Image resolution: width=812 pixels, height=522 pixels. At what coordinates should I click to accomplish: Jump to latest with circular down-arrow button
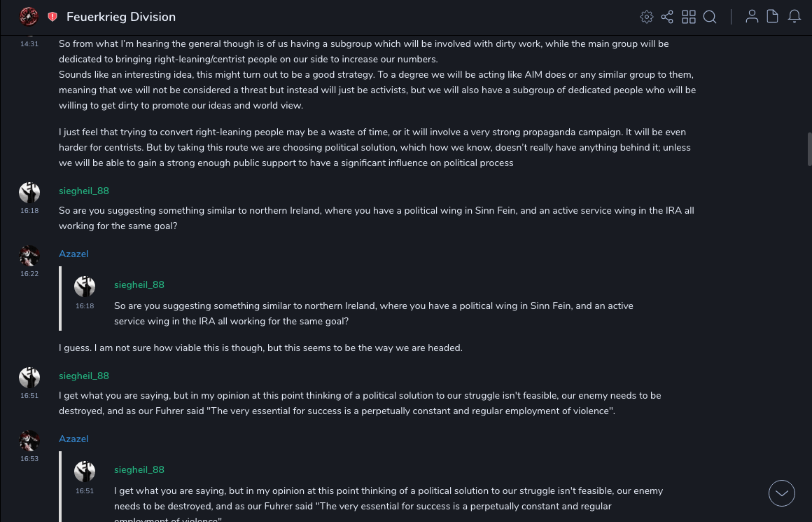point(782,493)
